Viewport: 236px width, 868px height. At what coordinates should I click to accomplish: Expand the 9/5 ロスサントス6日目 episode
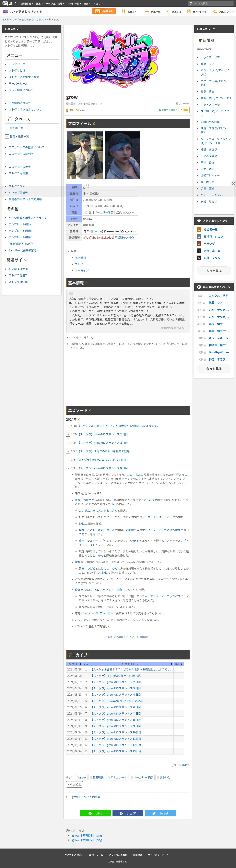(68, 460)
